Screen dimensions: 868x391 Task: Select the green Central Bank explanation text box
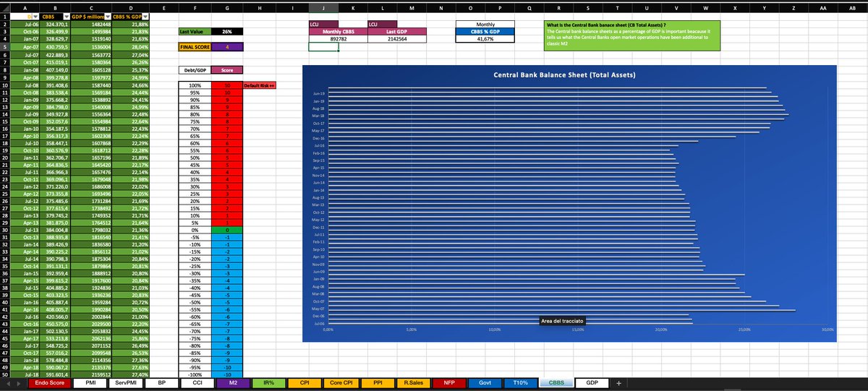(632, 35)
